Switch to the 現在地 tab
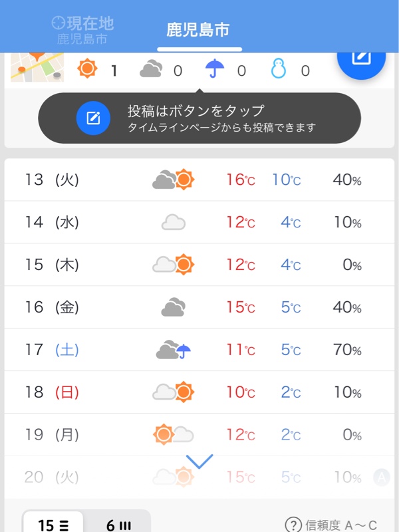 82,30
